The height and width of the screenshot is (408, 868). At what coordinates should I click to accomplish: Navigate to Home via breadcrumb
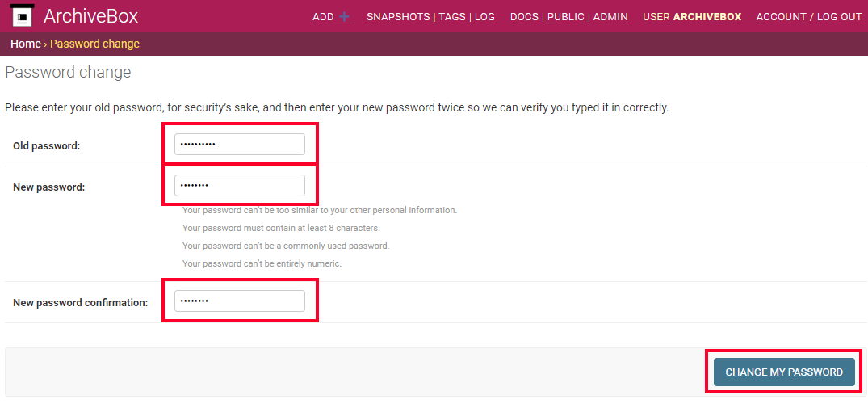[26, 44]
